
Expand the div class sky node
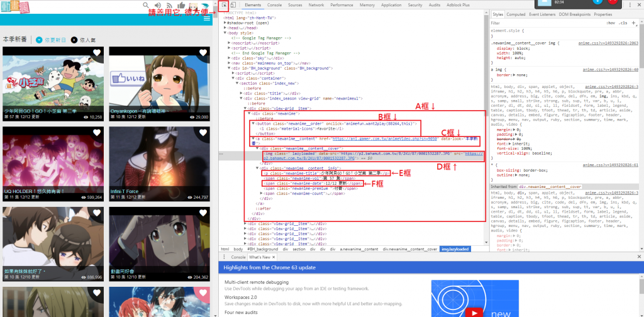coord(229,58)
